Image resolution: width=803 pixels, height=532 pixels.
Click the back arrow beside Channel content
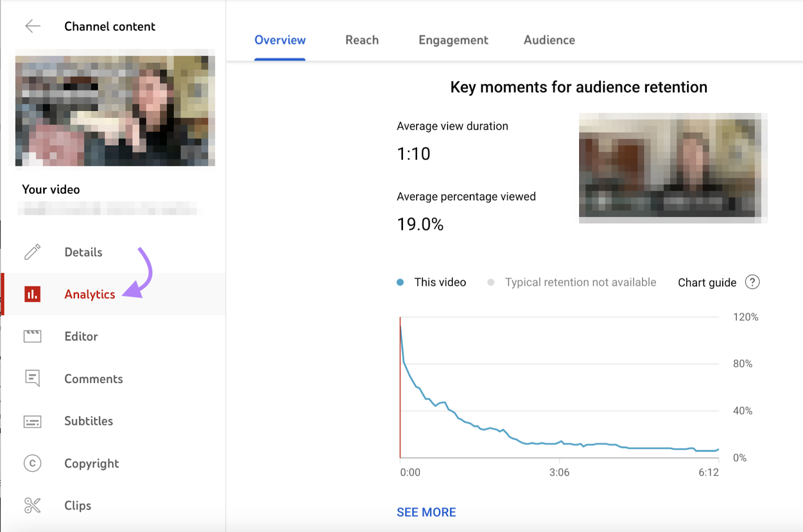coord(32,26)
